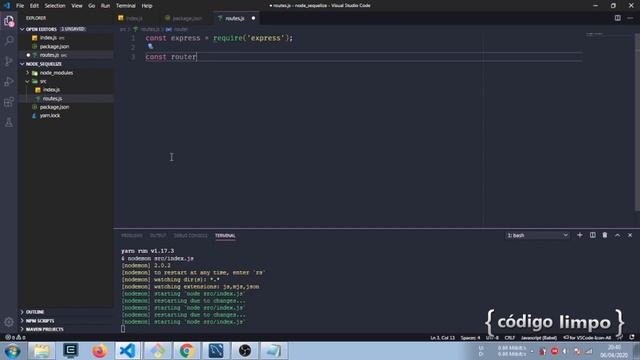The width and height of the screenshot is (640, 360).
Task: Change Javascript (Babel) language mode
Action: tap(539, 338)
